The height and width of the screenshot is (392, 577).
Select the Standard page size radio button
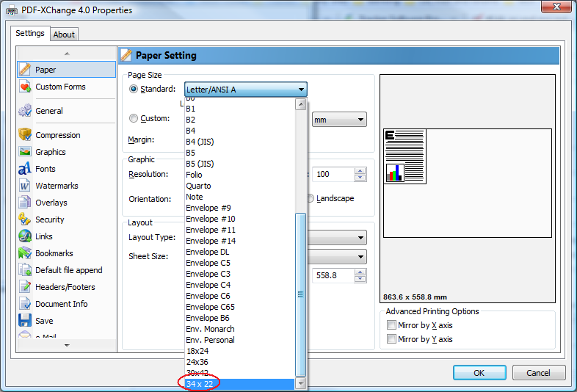[x=134, y=89]
